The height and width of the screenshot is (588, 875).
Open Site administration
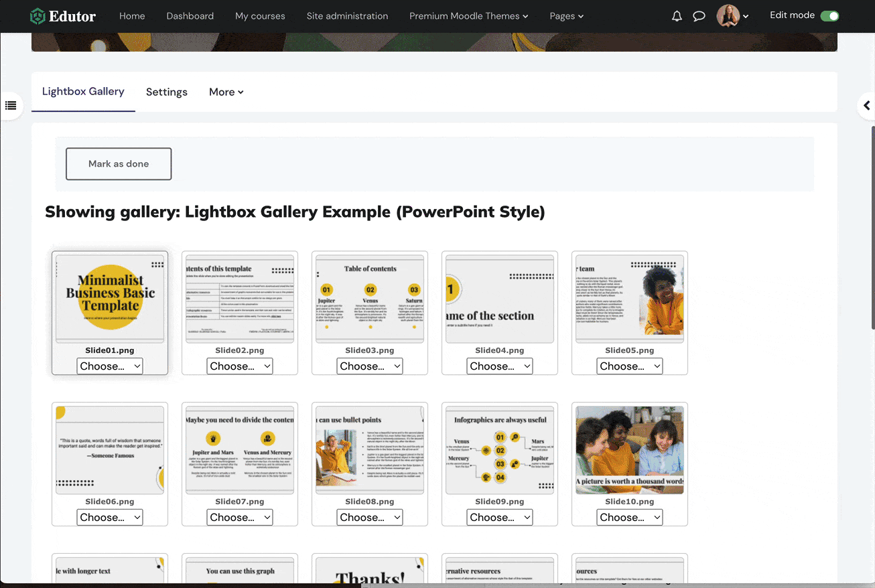(x=347, y=15)
